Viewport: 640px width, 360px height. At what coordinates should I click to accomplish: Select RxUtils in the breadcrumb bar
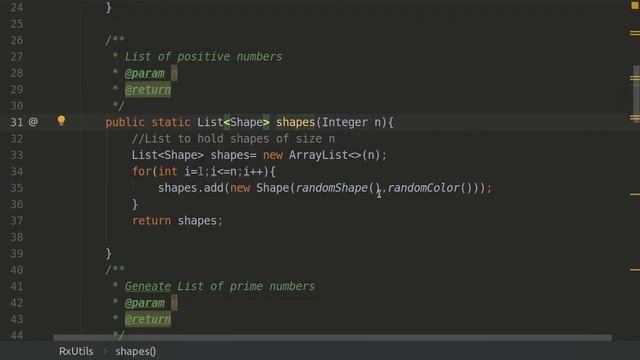[76, 351]
